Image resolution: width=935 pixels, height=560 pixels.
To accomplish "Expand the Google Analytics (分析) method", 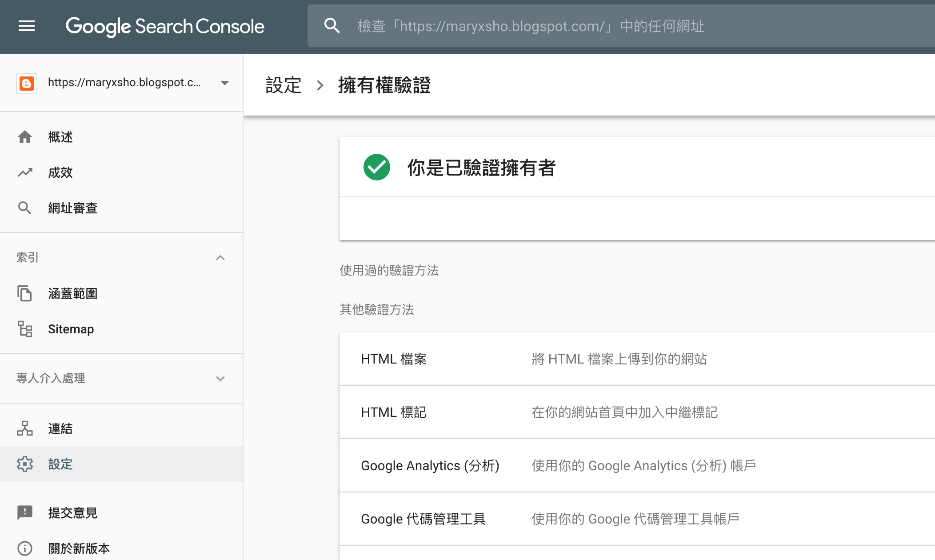I will (x=637, y=465).
